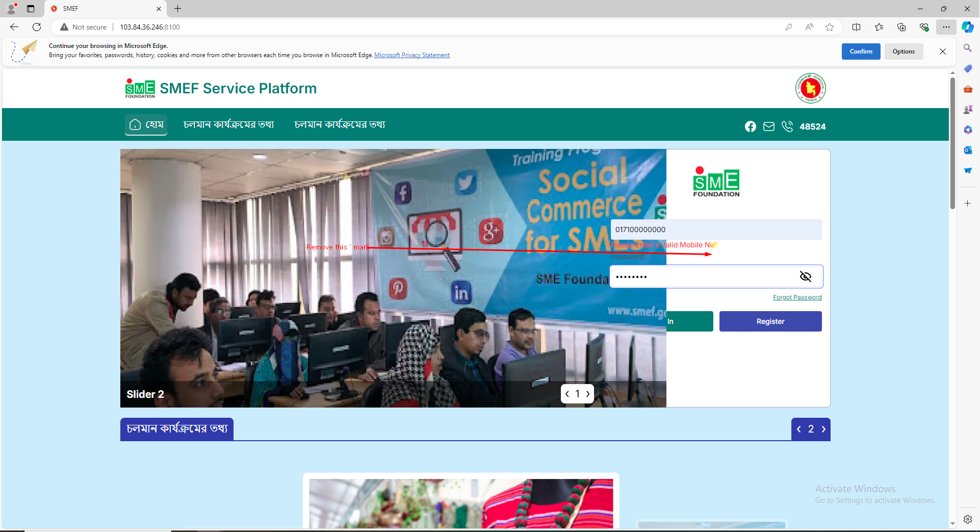Go to previous slide in image slider

pyautogui.click(x=567, y=394)
